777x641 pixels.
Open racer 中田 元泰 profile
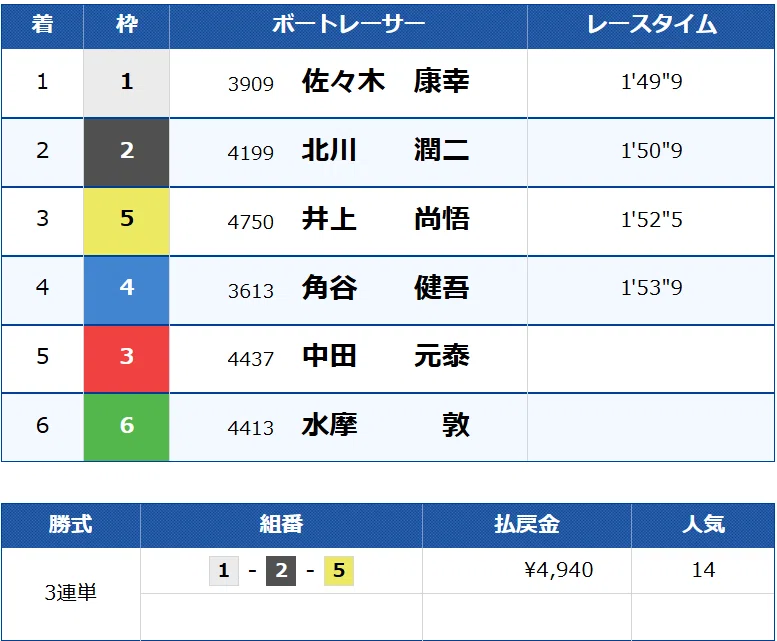(386, 356)
